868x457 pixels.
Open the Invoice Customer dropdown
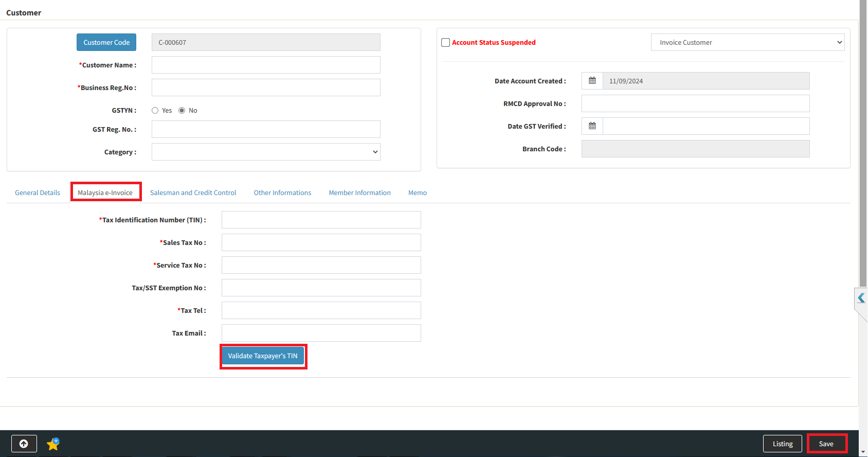pyautogui.click(x=748, y=42)
